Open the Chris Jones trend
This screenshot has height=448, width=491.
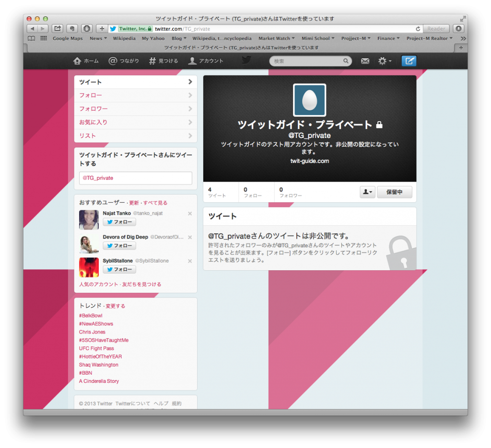92,332
